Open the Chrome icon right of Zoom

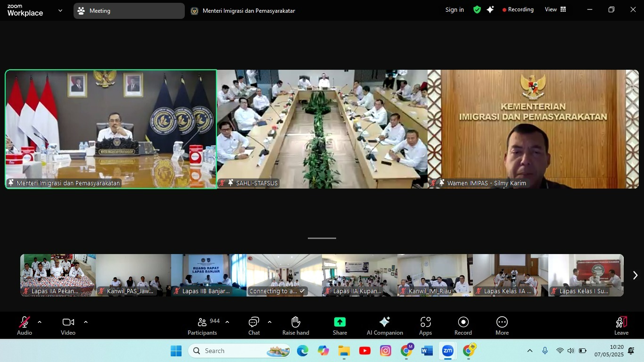pos(469,351)
